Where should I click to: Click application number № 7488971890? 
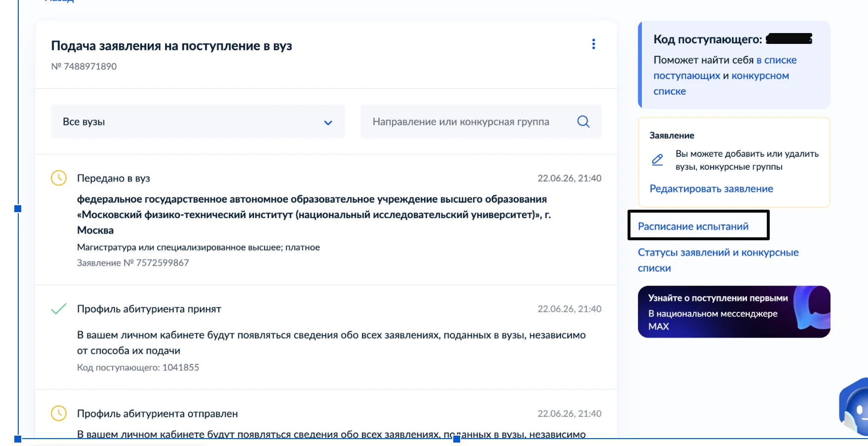click(x=84, y=66)
